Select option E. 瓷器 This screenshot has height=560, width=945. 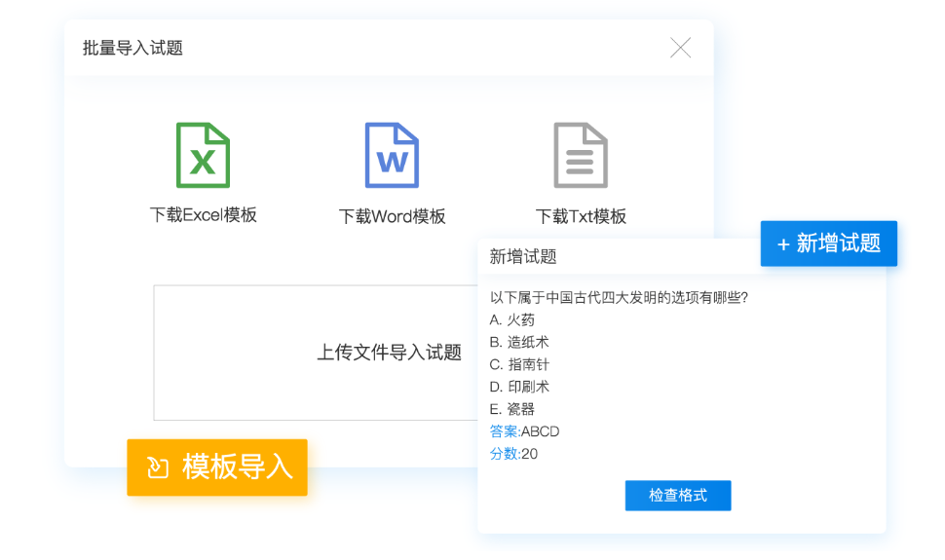(512, 409)
